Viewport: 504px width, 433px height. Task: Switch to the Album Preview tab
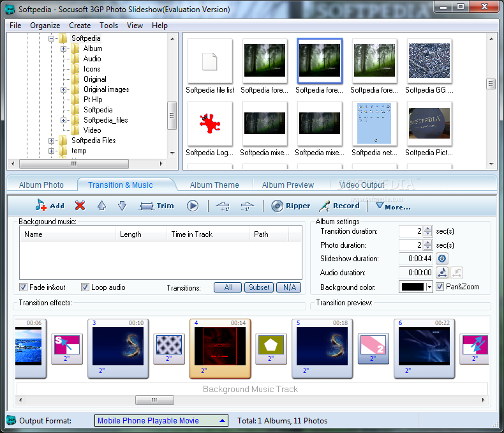point(288,185)
